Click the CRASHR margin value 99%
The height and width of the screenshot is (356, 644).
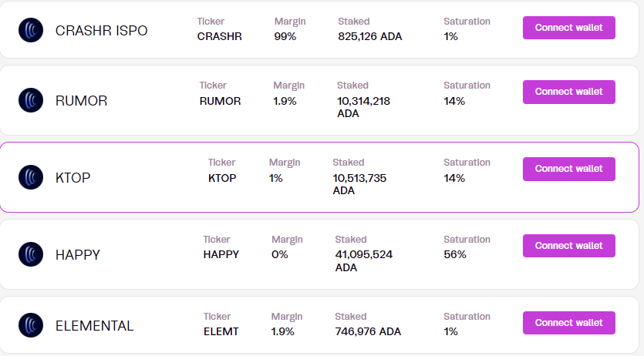pos(285,36)
